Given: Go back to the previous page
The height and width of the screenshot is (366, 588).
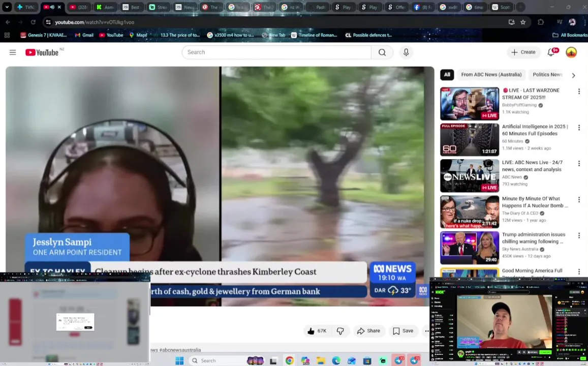Looking at the screenshot, I should pos(8,22).
